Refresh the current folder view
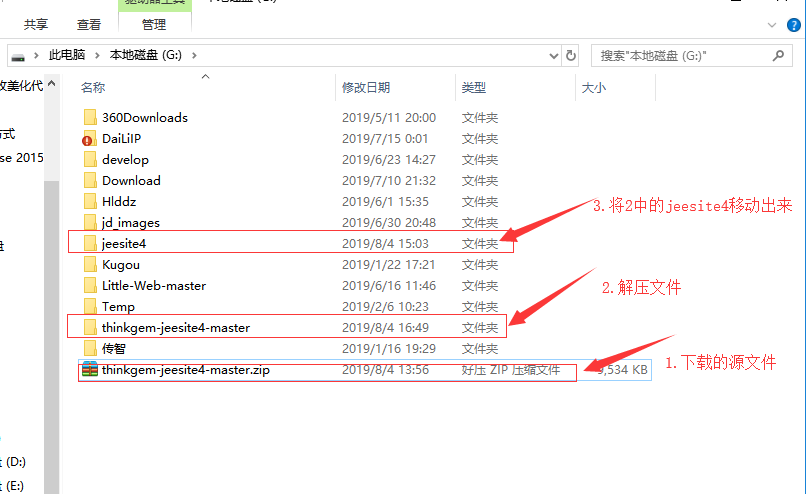Image resolution: width=806 pixels, height=494 pixels. tap(571, 55)
